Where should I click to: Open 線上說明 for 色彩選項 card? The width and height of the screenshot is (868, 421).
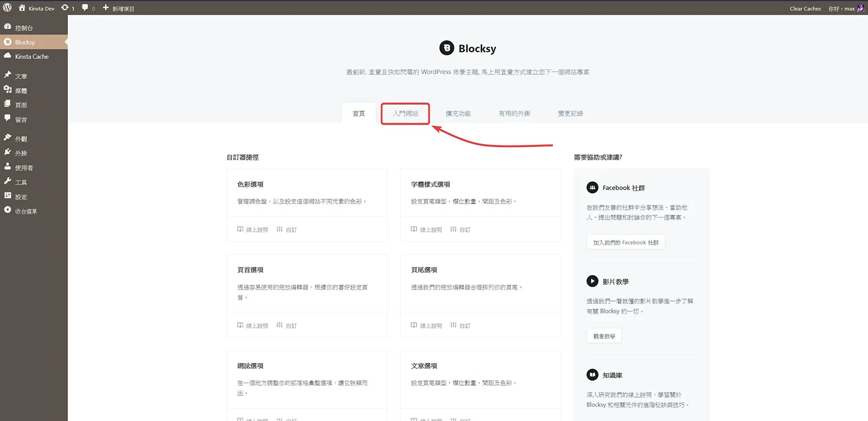(x=253, y=229)
